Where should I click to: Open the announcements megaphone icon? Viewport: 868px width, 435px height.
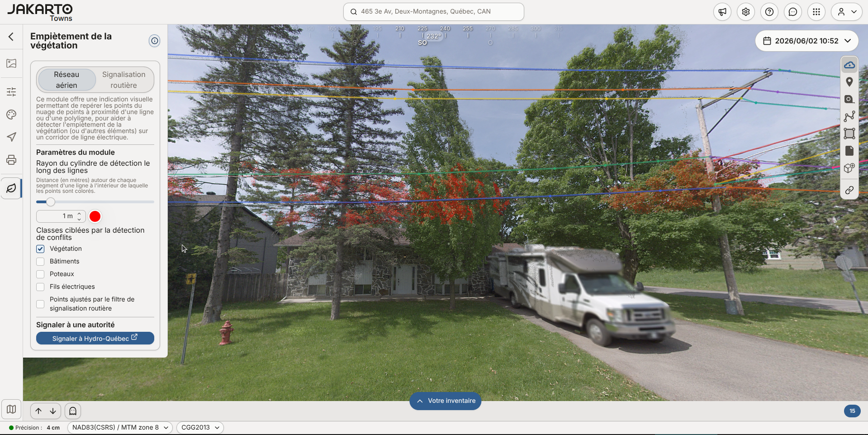[722, 12]
